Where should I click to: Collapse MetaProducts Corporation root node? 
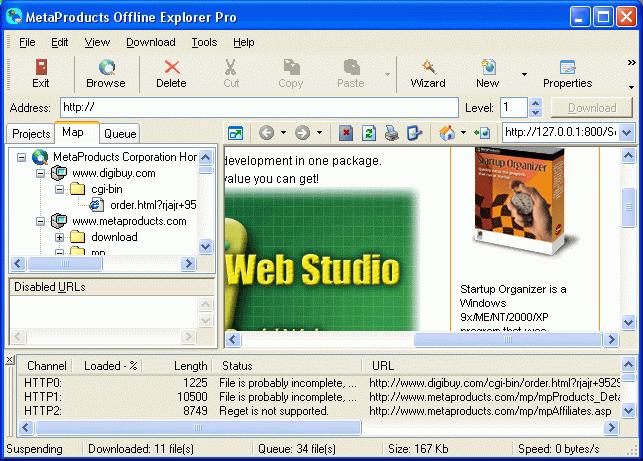point(21,157)
